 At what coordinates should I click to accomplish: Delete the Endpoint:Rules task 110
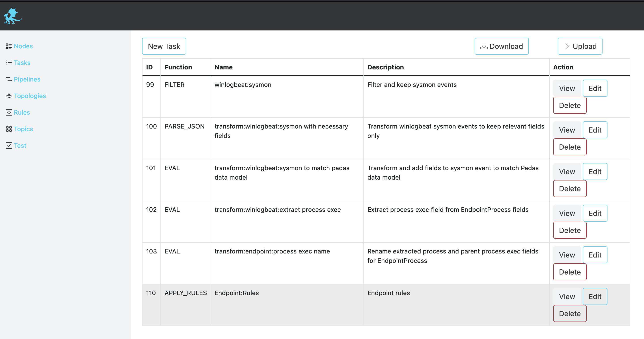point(570,313)
